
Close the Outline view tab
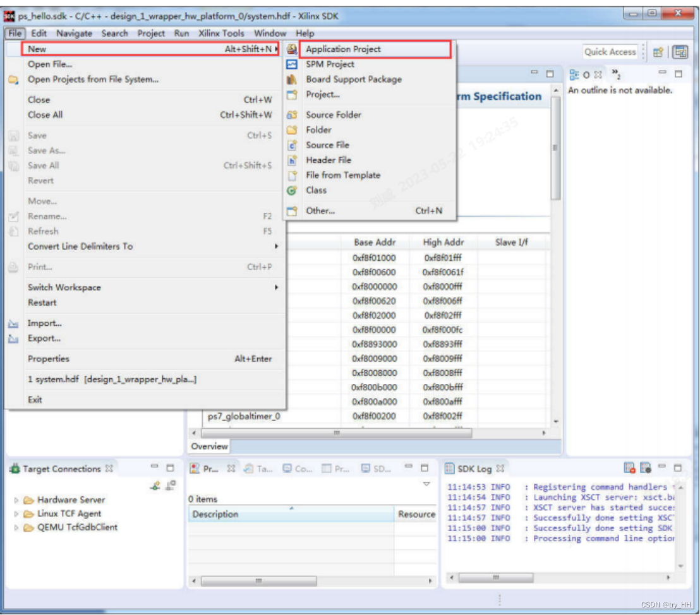598,75
